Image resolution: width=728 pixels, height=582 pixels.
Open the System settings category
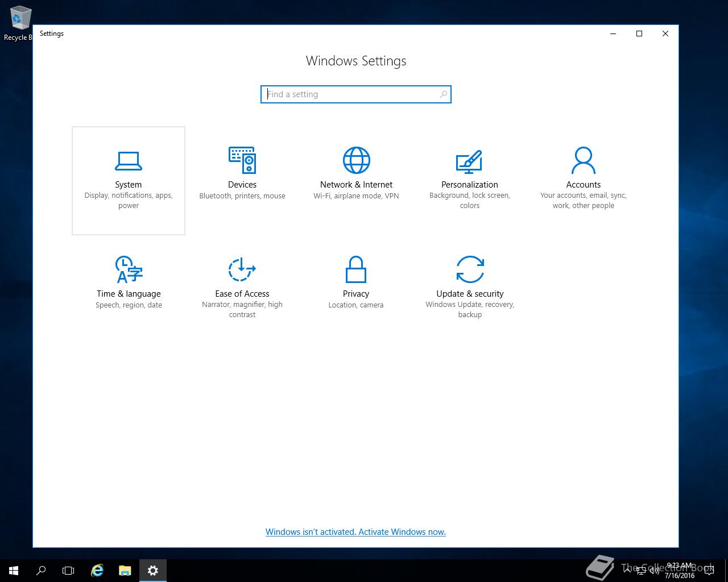click(129, 180)
